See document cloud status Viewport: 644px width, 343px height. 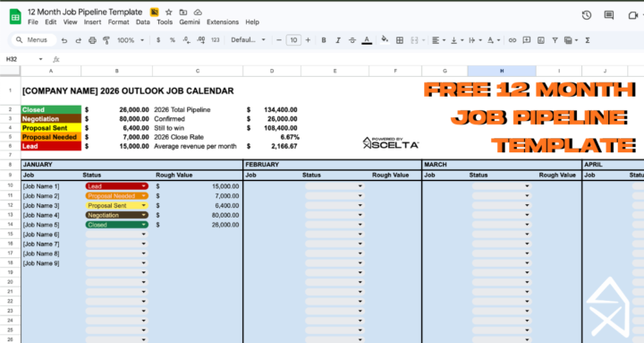tap(198, 13)
